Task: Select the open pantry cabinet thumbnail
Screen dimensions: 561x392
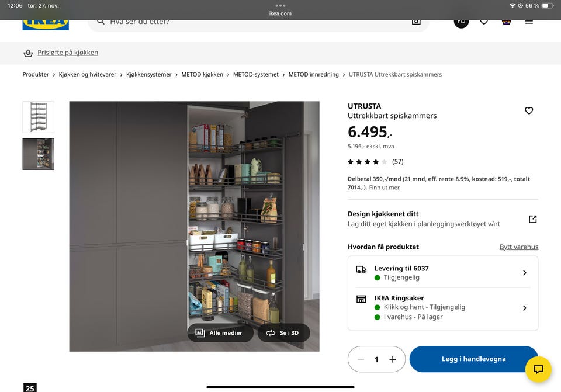Action: (39, 154)
